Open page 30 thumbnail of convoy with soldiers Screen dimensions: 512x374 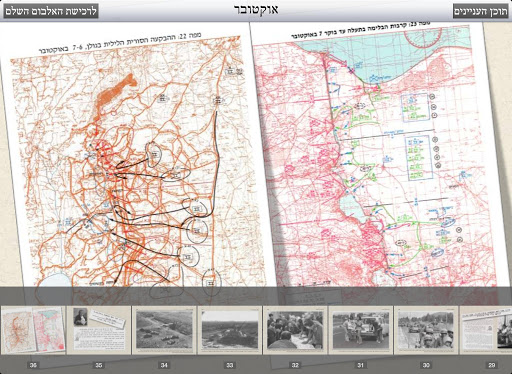coord(426,330)
